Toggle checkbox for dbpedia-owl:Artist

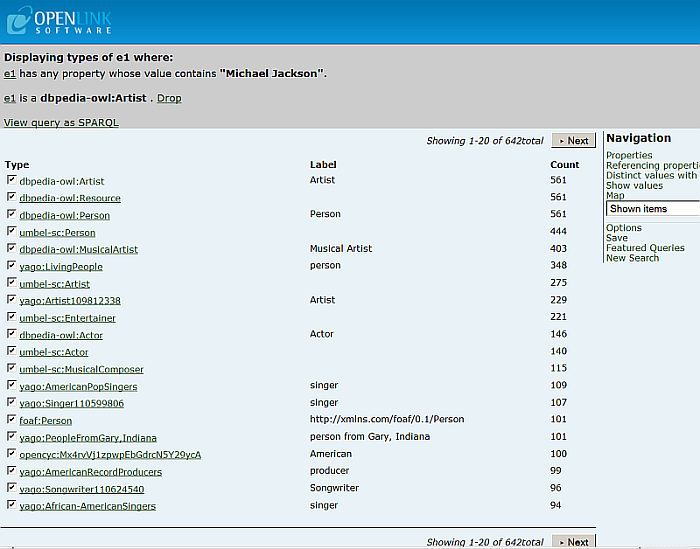[x=12, y=180]
